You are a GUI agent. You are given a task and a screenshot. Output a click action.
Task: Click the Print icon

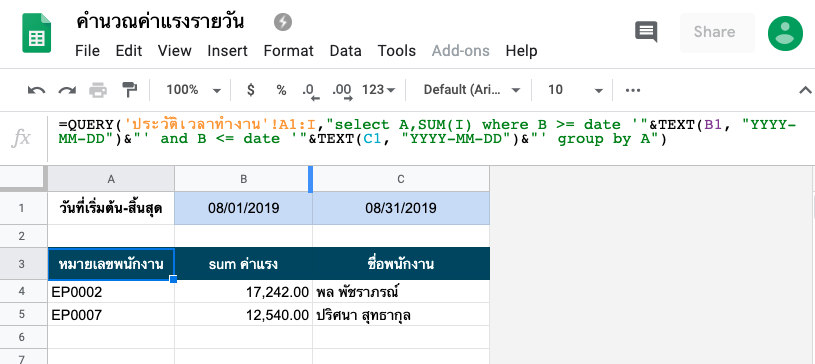[98, 90]
